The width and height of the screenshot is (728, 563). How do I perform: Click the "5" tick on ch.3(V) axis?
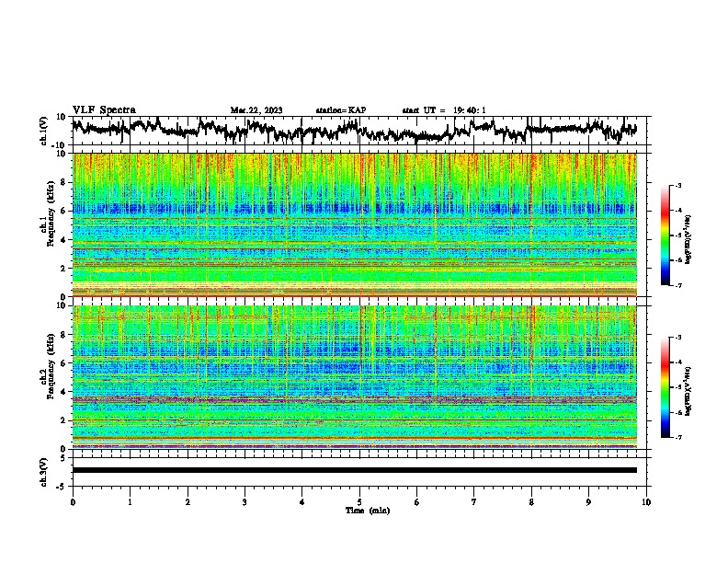tap(63, 458)
